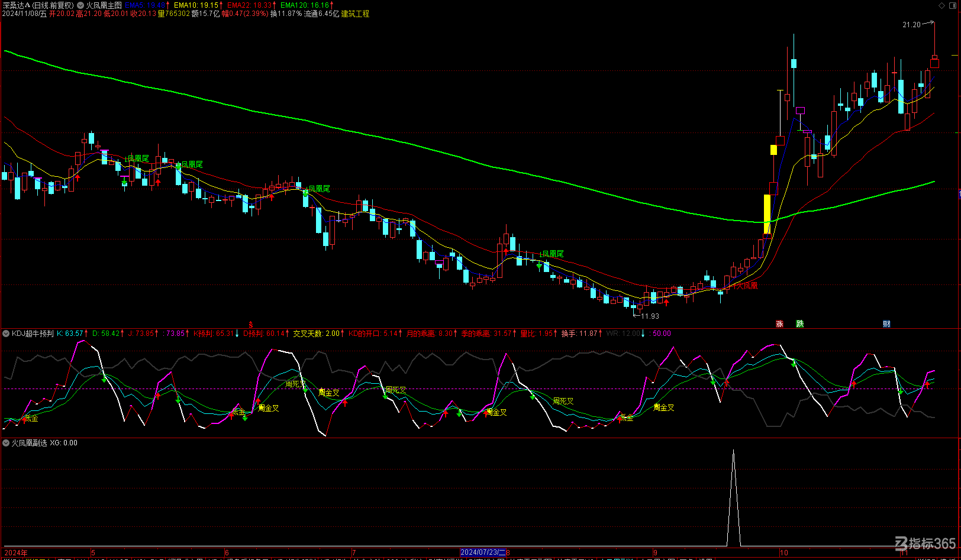Click the 2024年 label on the time axis
The height and width of the screenshot is (560, 961).
coord(16,553)
